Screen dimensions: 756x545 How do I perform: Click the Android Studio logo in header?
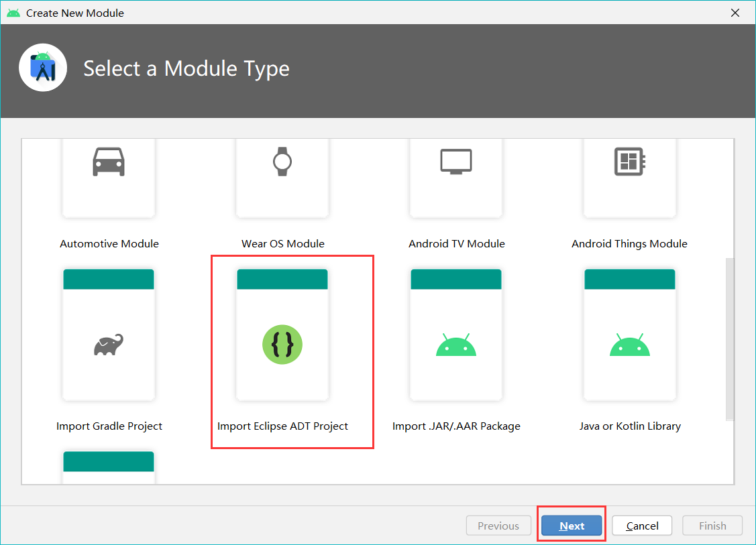coord(43,68)
